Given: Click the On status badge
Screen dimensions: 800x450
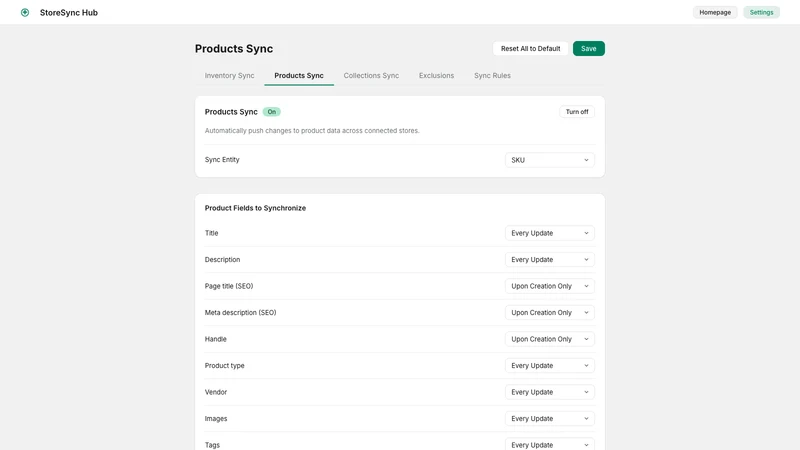Looking at the screenshot, I should coord(271,112).
